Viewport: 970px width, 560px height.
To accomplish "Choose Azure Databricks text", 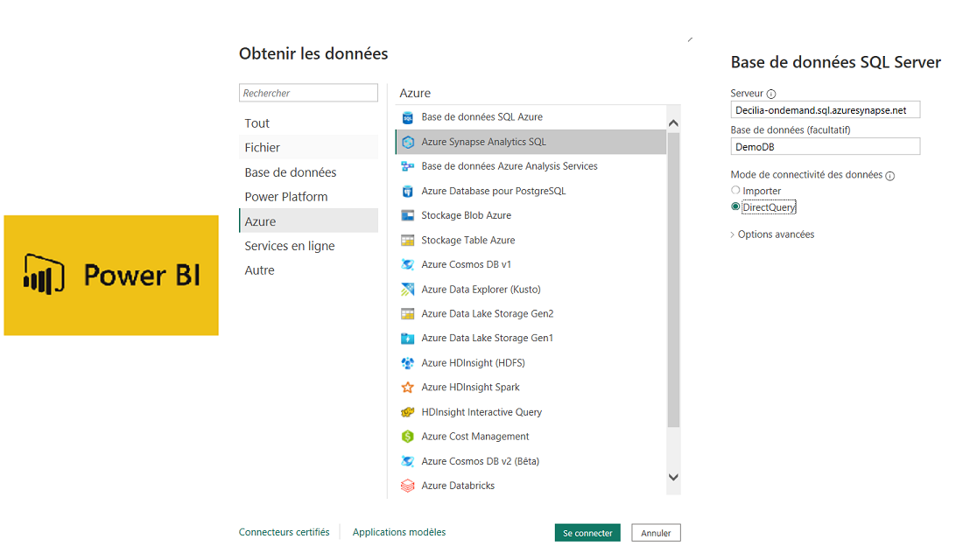I will pos(459,486).
